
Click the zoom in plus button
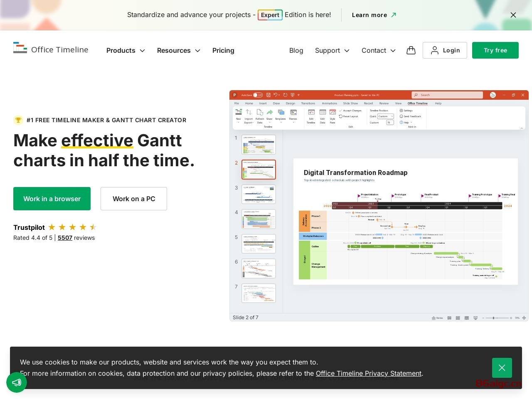pyautogui.click(x=511, y=318)
